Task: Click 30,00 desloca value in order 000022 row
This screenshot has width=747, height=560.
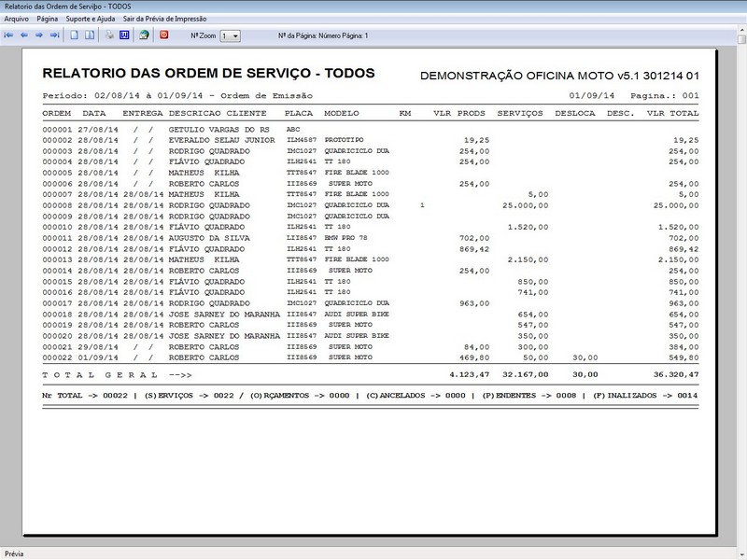Action: (585, 357)
